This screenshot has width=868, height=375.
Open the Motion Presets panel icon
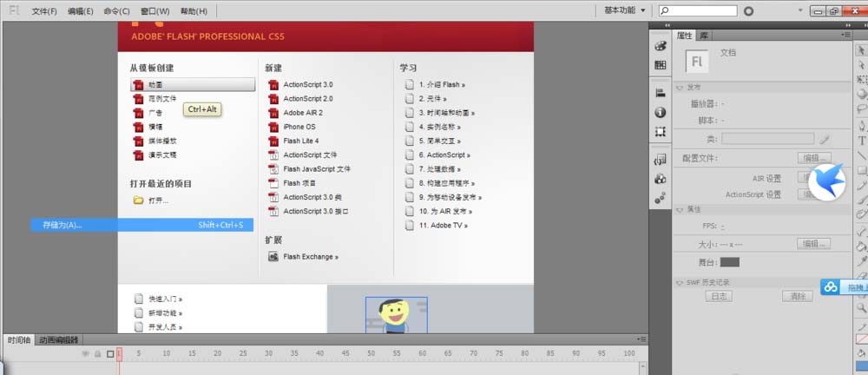[x=660, y=198]
